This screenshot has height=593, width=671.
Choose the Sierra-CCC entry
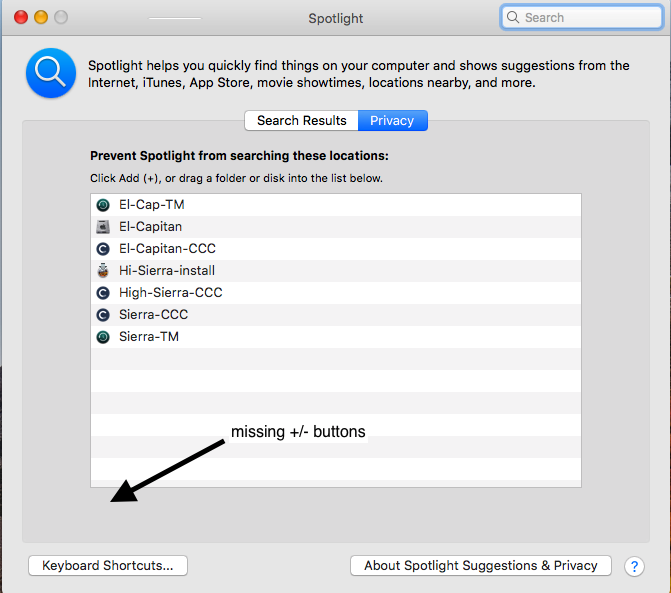[336, 315]
